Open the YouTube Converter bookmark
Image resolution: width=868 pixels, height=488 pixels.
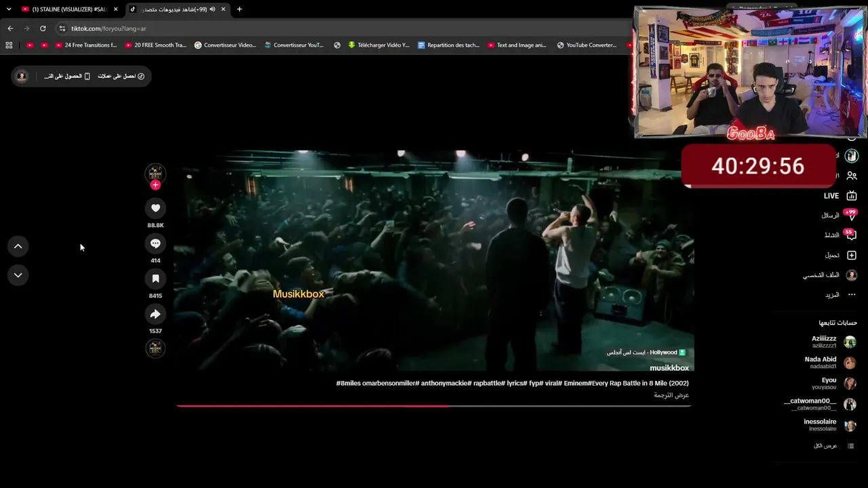(x=587, y=45)
